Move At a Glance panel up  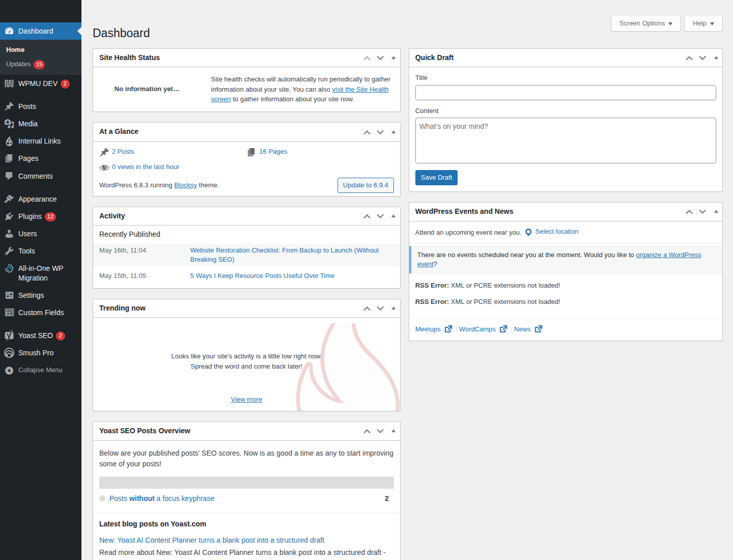click(x=367, y=132)
